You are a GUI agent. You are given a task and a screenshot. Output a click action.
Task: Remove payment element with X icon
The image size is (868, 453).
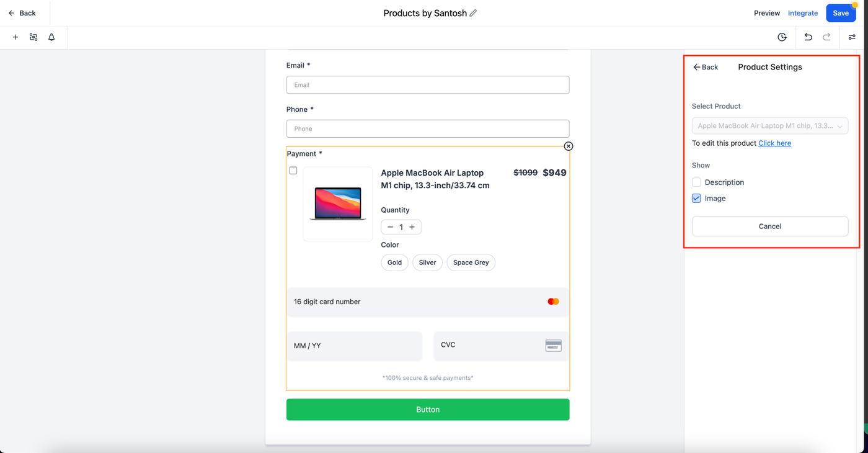pyautogui.click(x=569, y=146)
